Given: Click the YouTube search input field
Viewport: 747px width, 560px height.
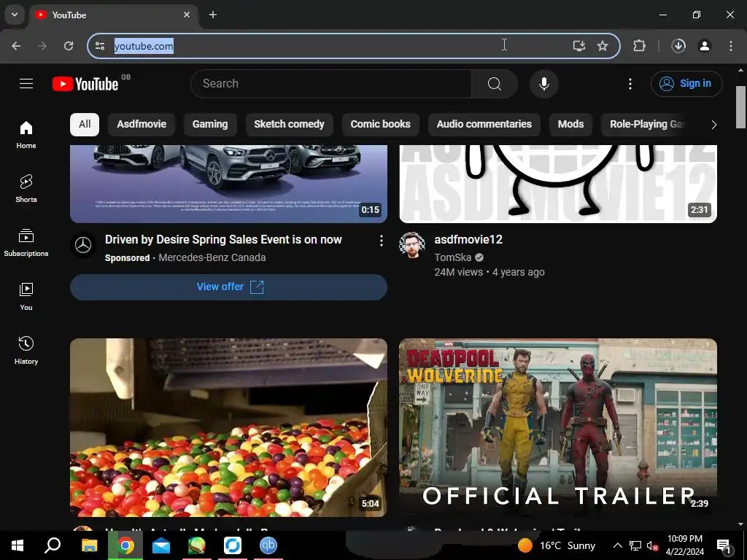Looking at the screenshot, I should (x=331, y=84).
